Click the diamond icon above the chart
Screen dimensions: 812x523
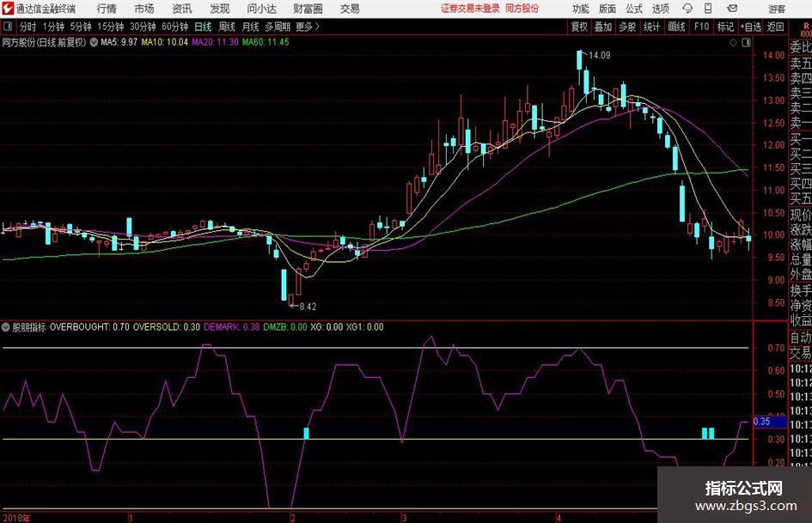733,43
